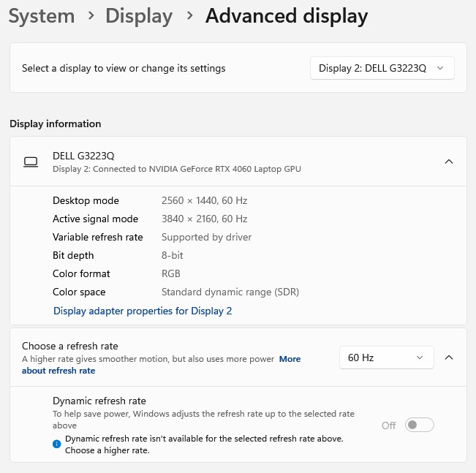The height and width of the screenshot is (473, 476).
Task: Click the Connected to NVIDIA GeForce RTX 4060 subtitle
Action: pyautogui.click(x=177, y=169)
